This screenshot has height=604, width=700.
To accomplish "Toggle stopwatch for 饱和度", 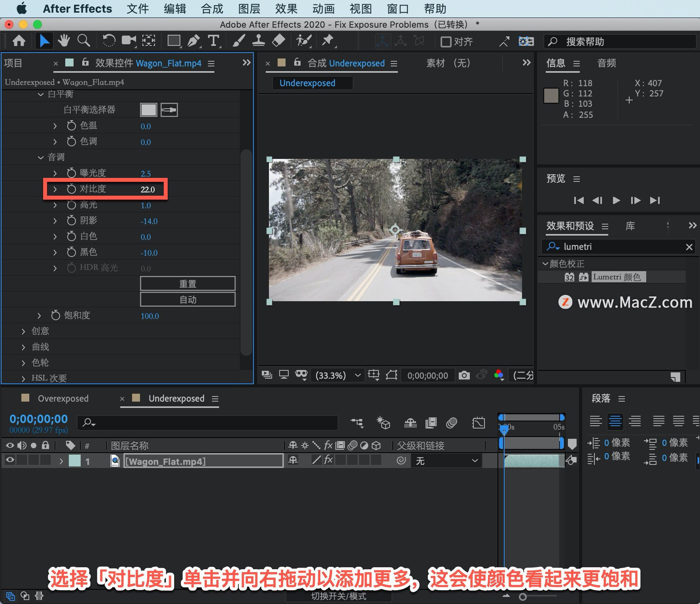I will [55, 315].
